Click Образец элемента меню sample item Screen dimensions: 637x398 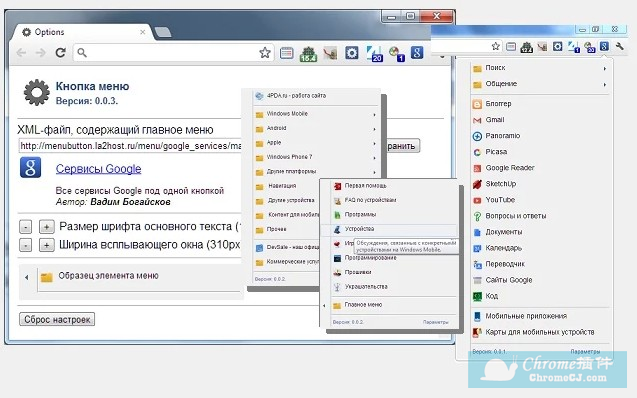coord(140,276)
